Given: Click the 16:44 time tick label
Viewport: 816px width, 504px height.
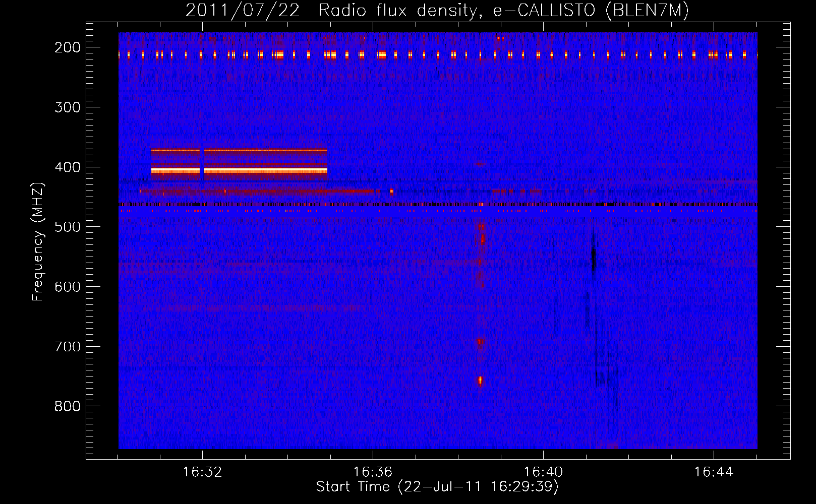Looking at the screenshot, I should (714, 472).
